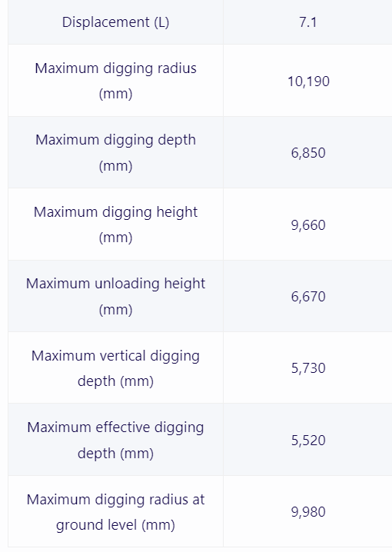Screen dimensions: 392x552
Task: Select the Maximum digging radius label
Action: pos(115,81)
